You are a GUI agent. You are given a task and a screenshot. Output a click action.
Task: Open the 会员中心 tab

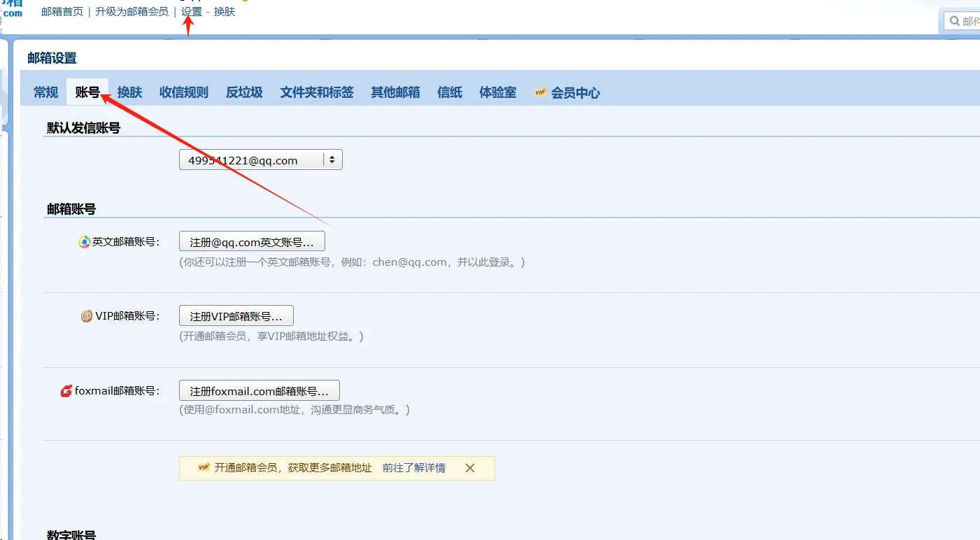tap(575, 92)
